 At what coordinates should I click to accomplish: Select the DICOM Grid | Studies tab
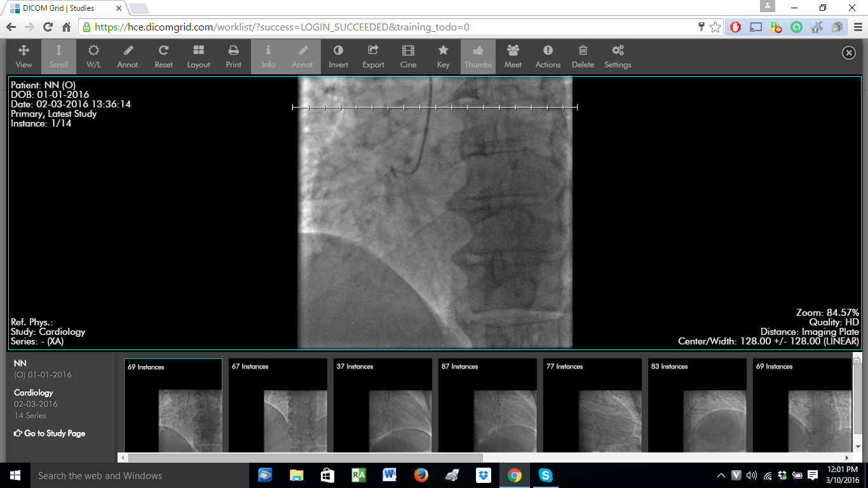[x=66, y=8]
